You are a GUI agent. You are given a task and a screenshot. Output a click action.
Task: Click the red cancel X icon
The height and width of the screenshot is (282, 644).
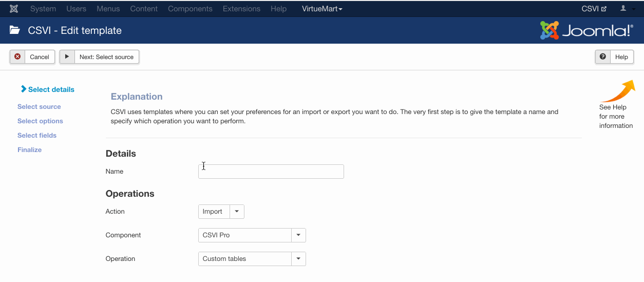click(x=17, y=57)
